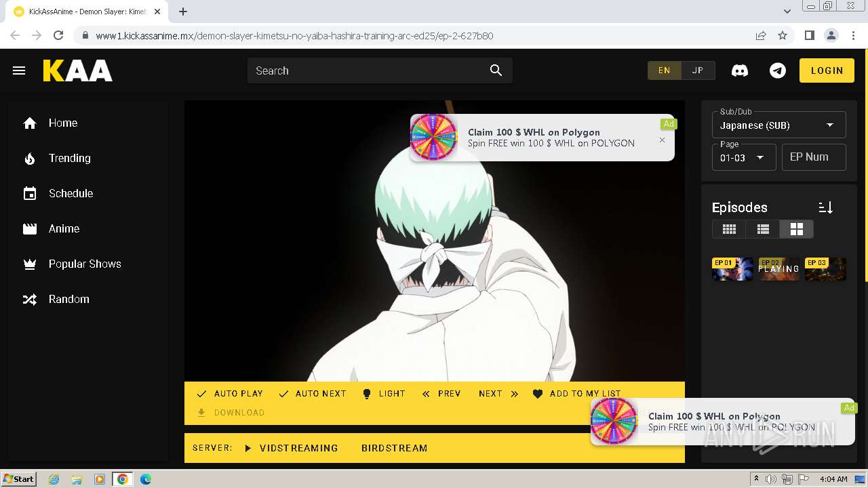The image size is (868, 488).
Task: Toggle AUTO NEXT option
Action: [x=312, y=394]
